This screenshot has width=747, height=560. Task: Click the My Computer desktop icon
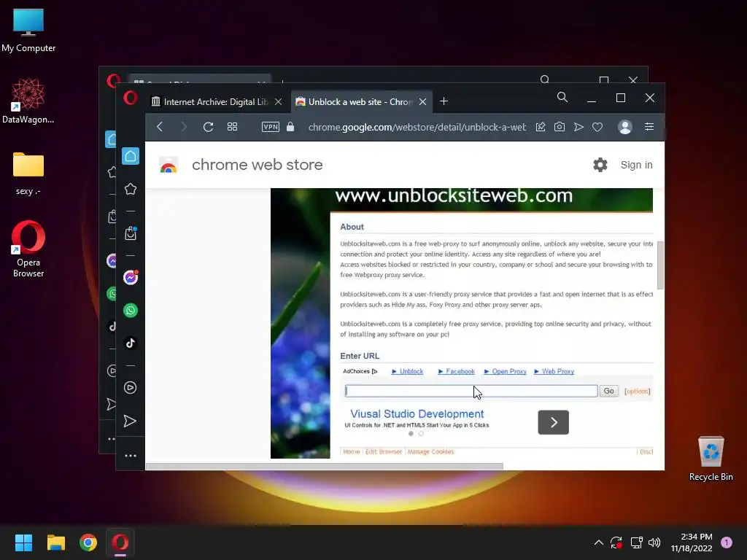[28, 31]
